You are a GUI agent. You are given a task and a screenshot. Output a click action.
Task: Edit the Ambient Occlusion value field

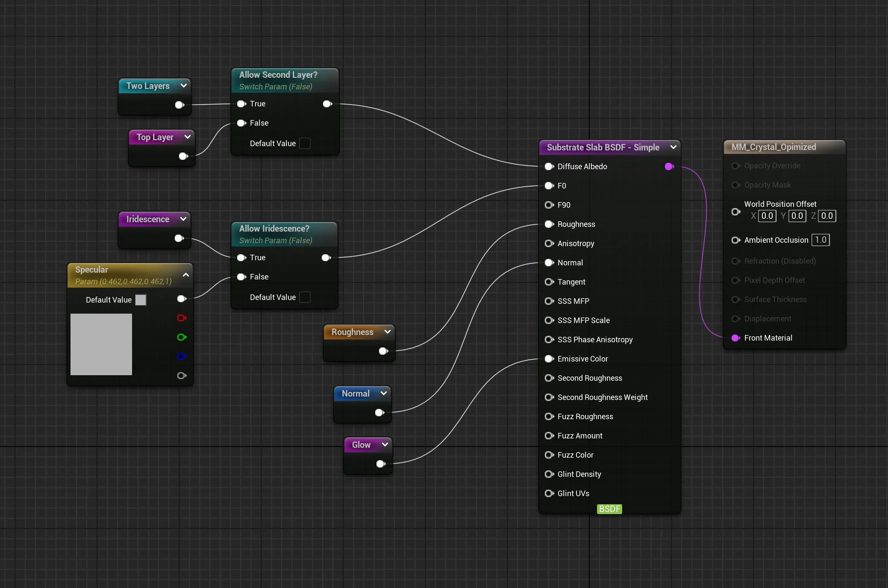820,240
